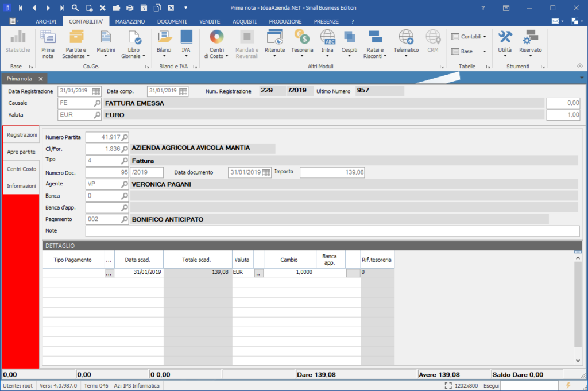This screenshot has width=588, height=391.
Task: Click the printer icon in title bar
Action: pos(130,8)
